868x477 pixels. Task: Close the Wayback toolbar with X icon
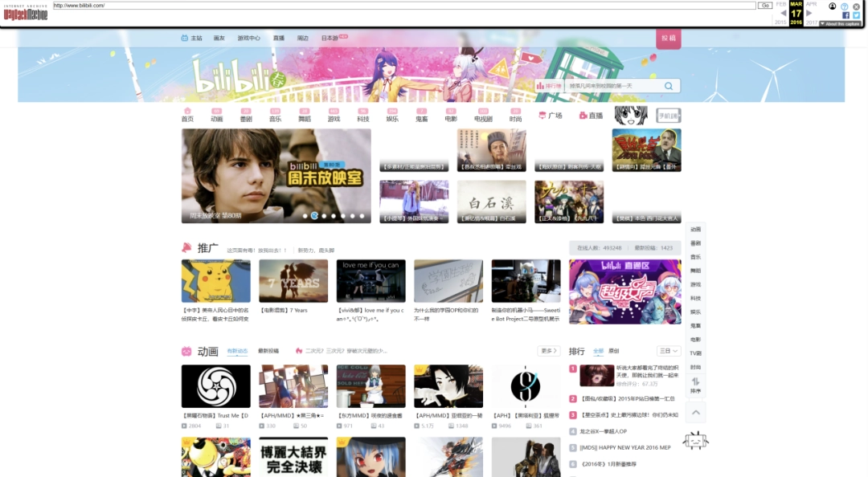pos(856,6)
